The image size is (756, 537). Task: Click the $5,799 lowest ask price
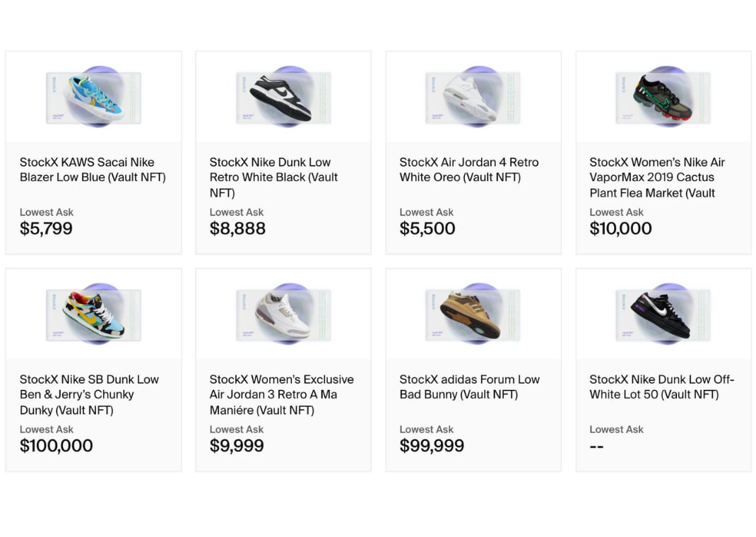tap(46, 228)
